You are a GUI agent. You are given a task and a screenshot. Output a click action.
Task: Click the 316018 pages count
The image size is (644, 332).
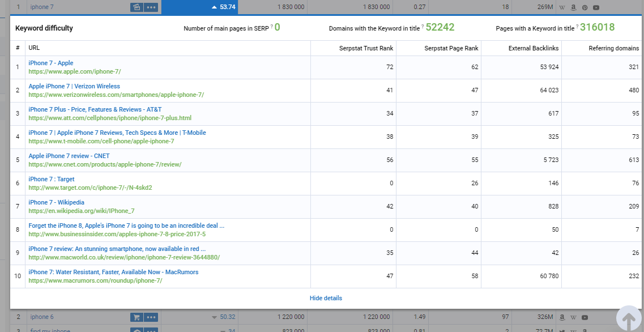click(597, 27)
